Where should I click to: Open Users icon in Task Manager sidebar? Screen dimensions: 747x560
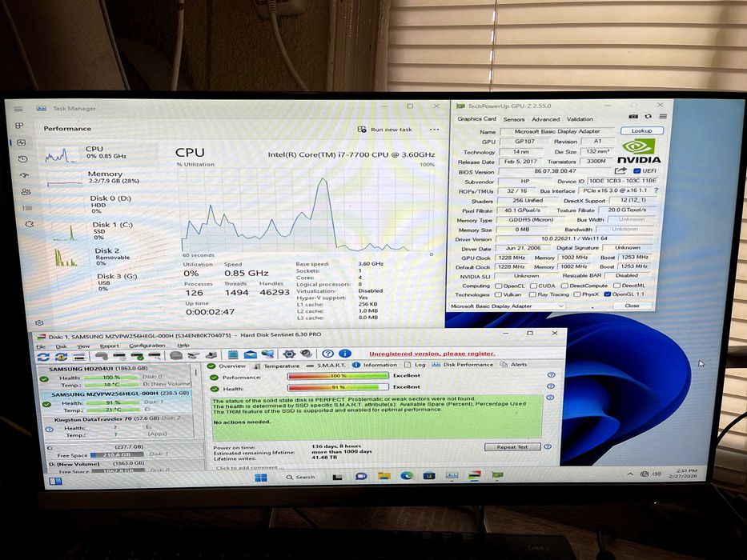(x=26, y=191)
